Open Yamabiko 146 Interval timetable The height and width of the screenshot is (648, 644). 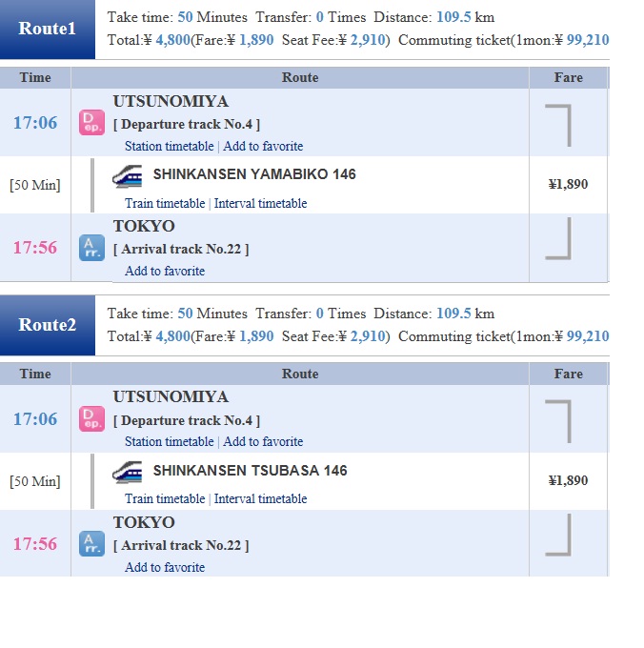(x=260, y=204)
